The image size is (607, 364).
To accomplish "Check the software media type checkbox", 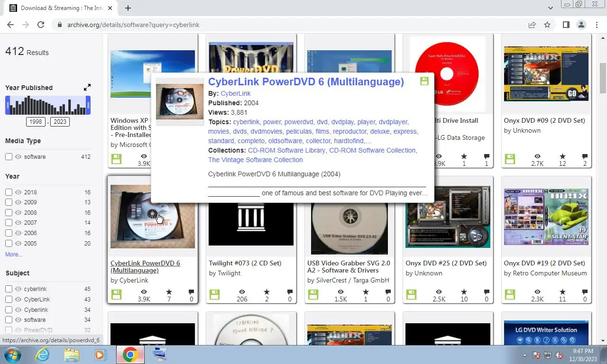I will (9, 157).
